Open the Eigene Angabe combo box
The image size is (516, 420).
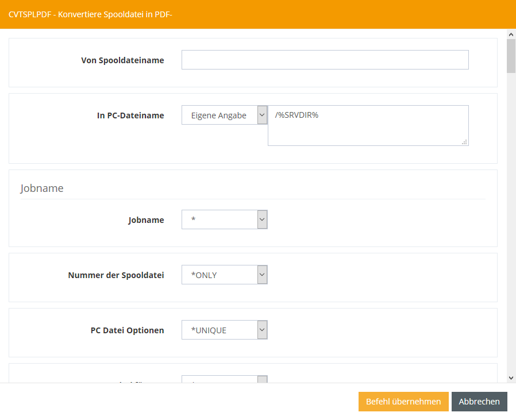219,115
